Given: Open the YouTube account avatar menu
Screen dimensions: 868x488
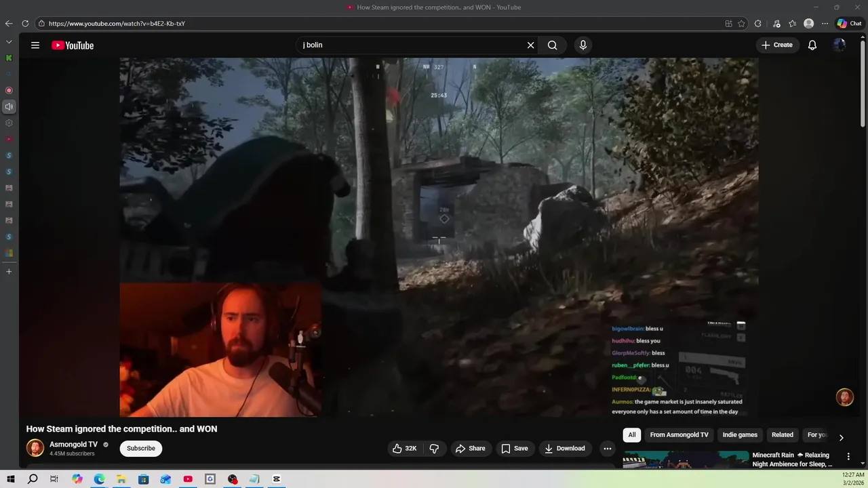Looking at the screenshot, I should tap(840, 45).
